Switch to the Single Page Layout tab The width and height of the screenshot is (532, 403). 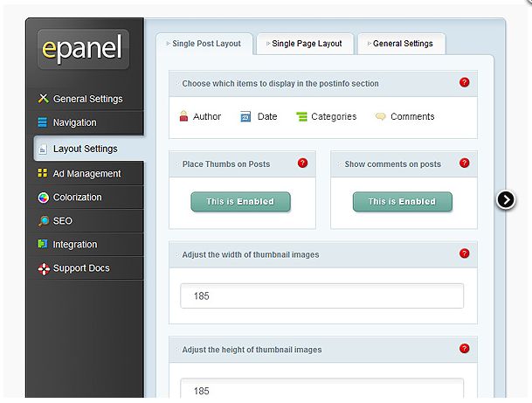[x=305, y=44]
